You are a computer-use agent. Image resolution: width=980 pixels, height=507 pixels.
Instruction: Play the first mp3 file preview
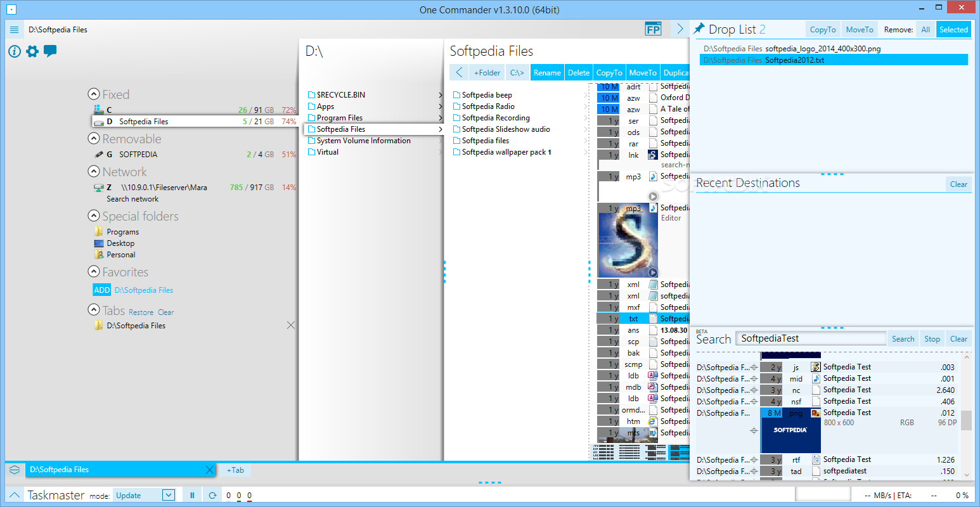[x=653, y=196]
